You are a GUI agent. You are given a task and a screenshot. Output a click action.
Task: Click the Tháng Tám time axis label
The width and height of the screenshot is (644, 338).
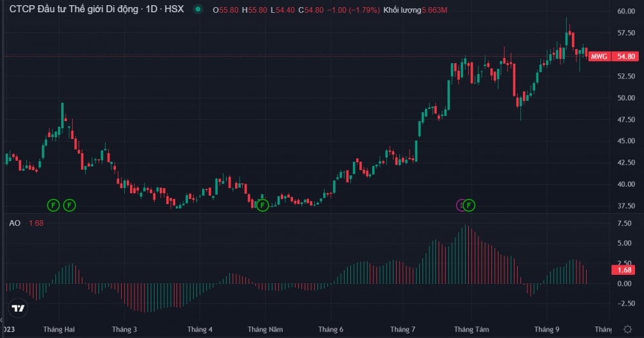[471, 330]
